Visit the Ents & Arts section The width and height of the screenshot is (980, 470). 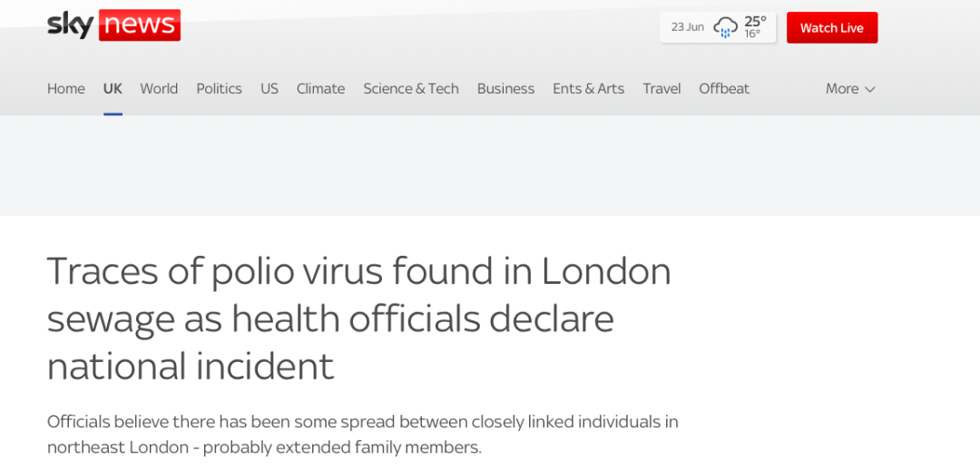(x=588, y=88)
